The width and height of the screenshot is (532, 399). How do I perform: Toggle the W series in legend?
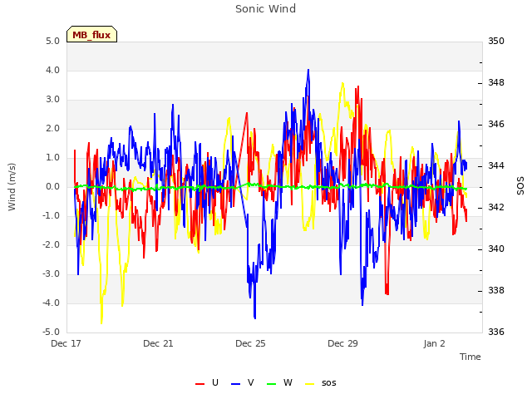279,382
